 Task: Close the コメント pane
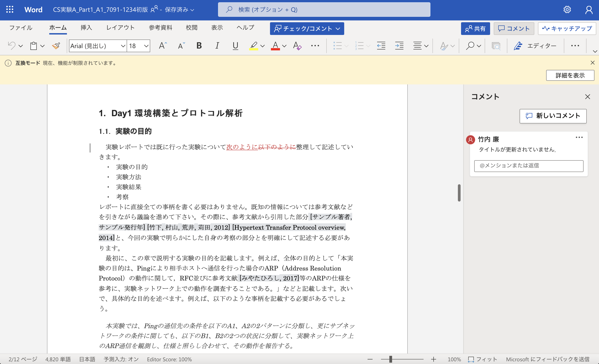pyautogui.click(x=588, y=97)
